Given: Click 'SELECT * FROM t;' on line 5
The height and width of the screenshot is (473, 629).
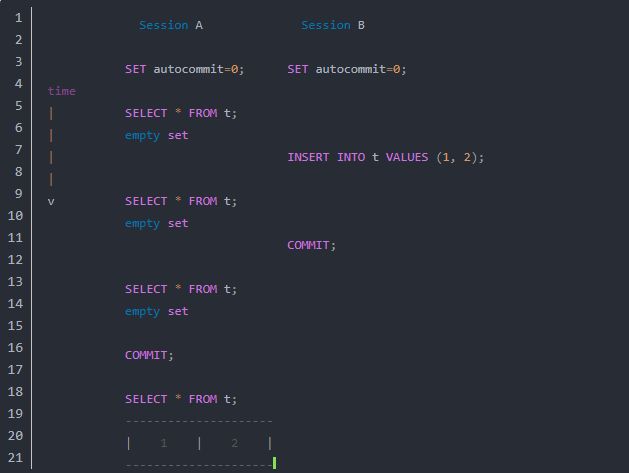Looking at the screenshot, I should (x=181, y=113).
